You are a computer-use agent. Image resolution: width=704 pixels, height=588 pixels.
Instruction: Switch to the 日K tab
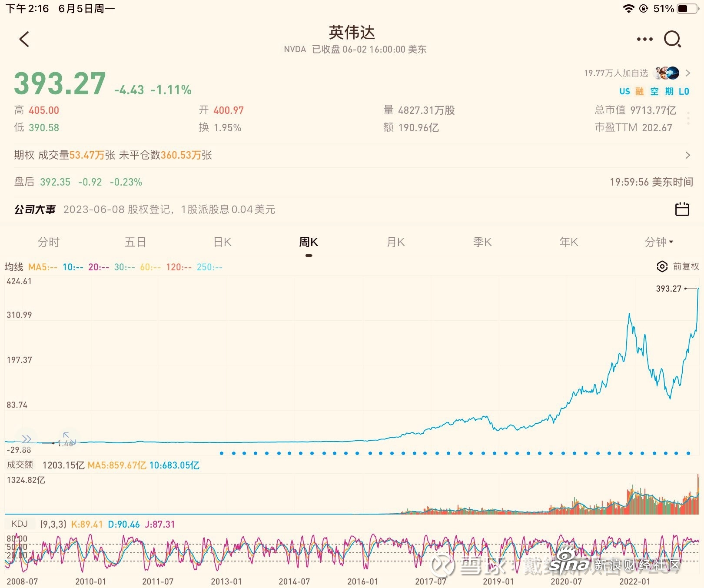tap(222, 242)
